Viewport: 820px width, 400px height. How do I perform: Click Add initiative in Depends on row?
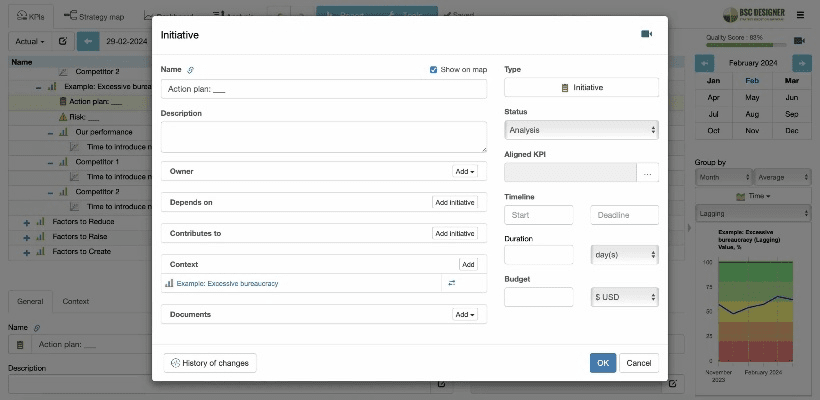tap(454, 202)
